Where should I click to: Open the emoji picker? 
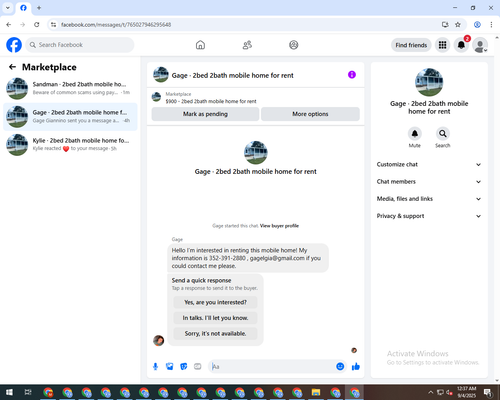click(x=340, y=367)
